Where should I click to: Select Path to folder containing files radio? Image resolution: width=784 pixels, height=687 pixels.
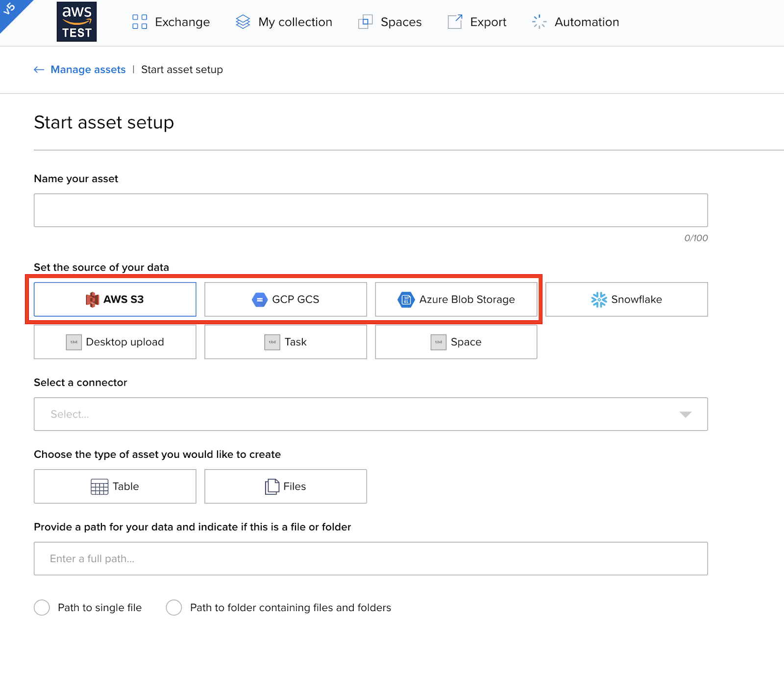pos(174,607)
